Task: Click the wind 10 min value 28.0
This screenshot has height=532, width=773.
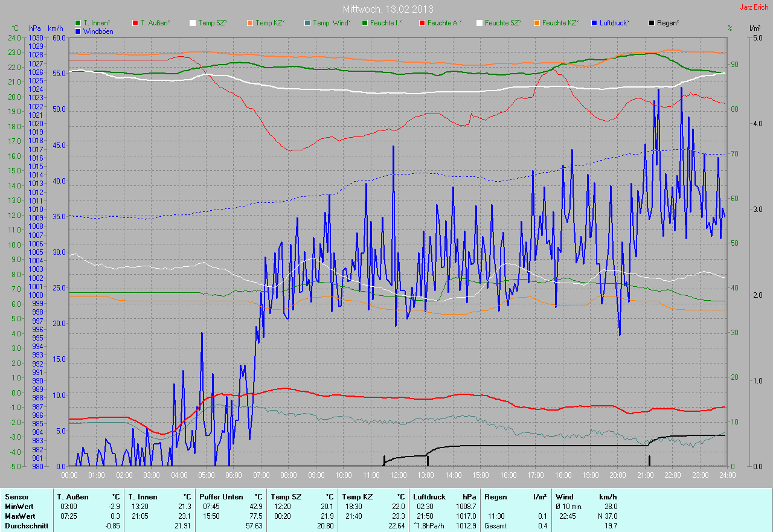Action: click(611, 506)
